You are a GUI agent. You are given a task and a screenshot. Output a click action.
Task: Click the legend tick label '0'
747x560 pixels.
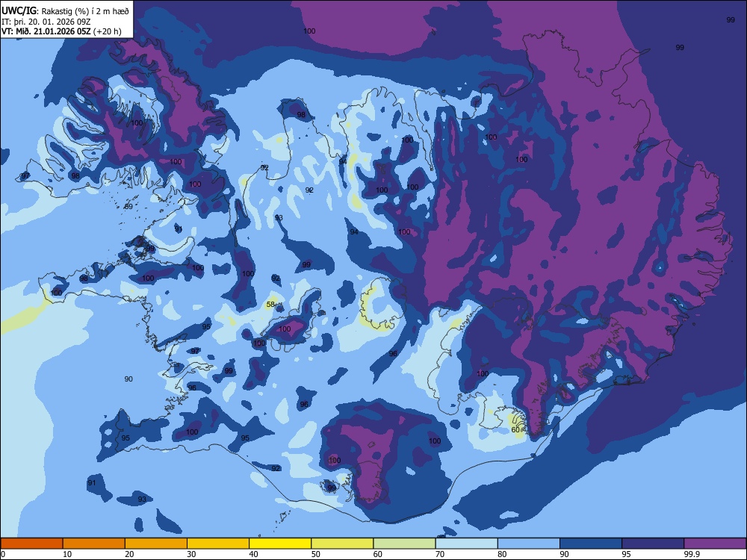(3, 554)
